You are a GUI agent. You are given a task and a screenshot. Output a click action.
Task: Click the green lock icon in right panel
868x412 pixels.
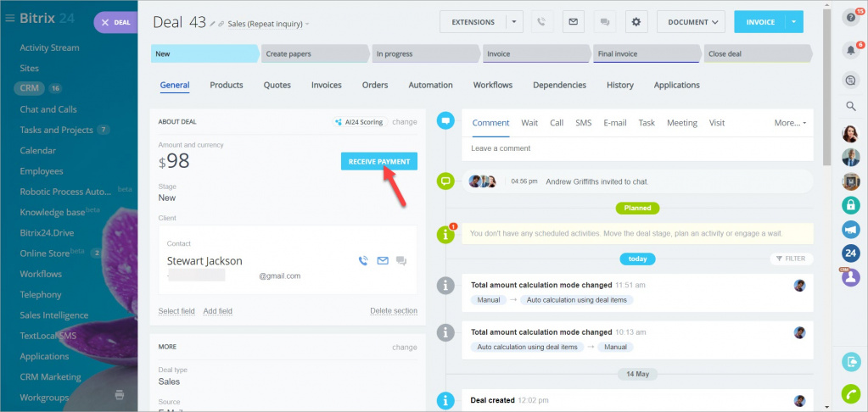point(851,205)
